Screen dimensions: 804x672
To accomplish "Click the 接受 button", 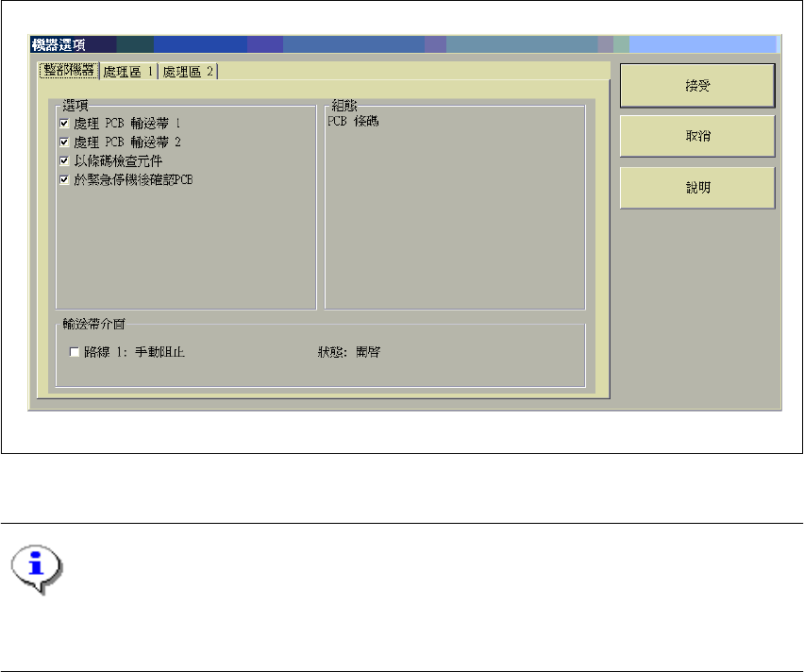I will pos(697,86).
